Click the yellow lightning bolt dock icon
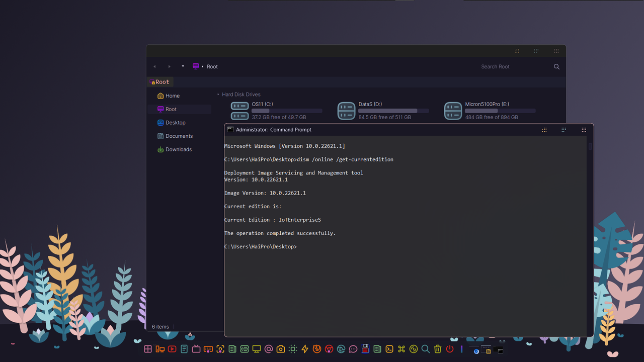 [x=305, y=349]
